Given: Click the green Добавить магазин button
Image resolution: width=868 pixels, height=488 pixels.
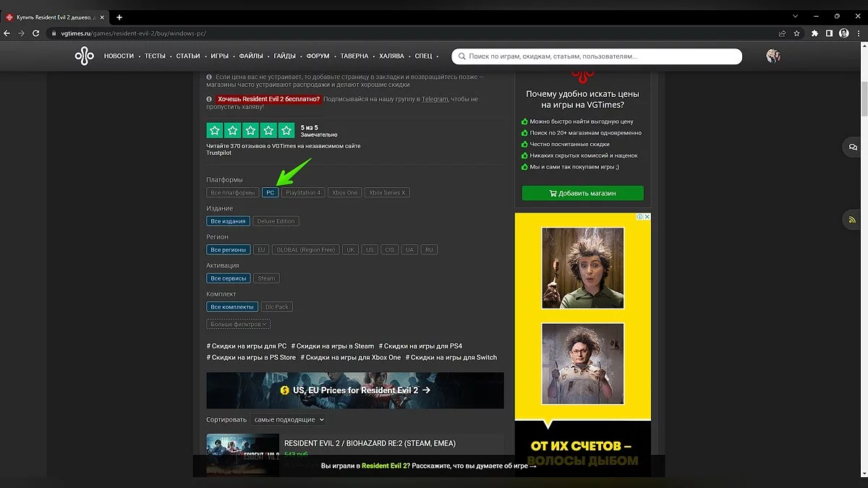Looking at the screenshot, I should (583, 193).
